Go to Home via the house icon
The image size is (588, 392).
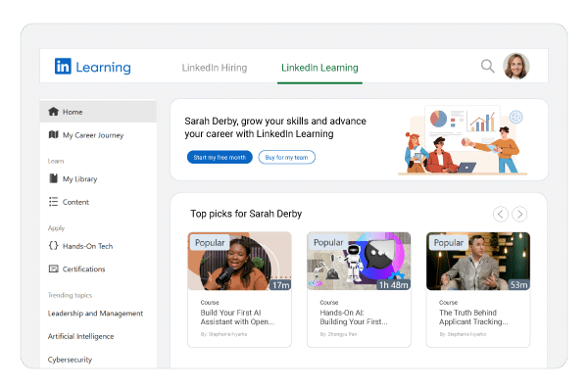tap(54, 112)
